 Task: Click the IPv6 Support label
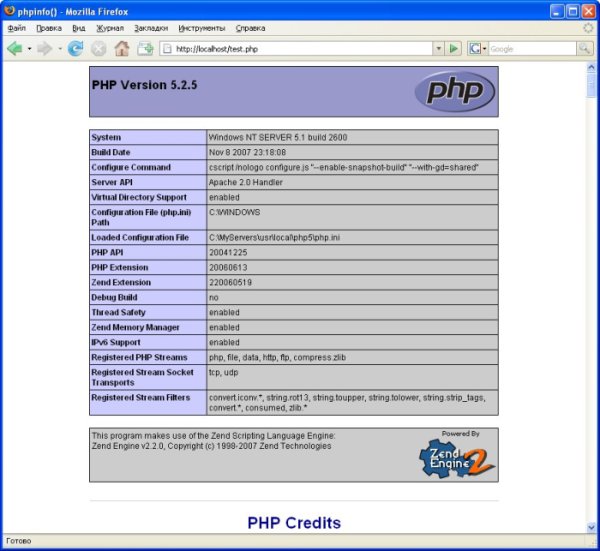click(x=116, y=342)
